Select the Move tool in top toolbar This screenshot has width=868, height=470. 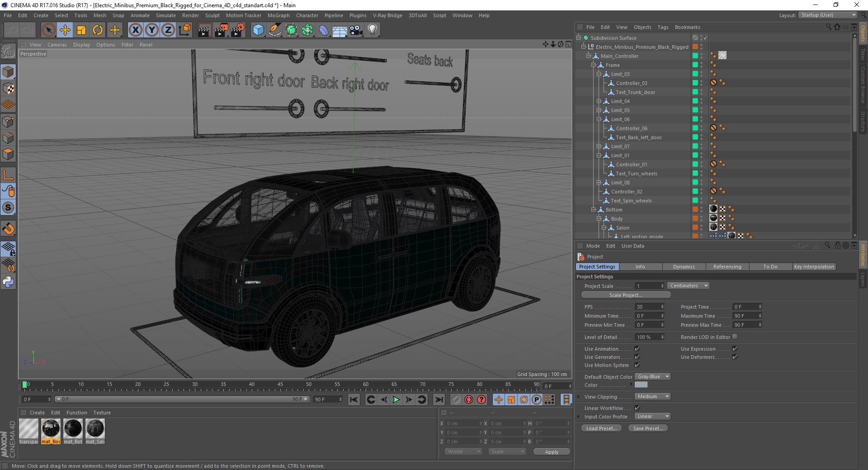[65, 30]
